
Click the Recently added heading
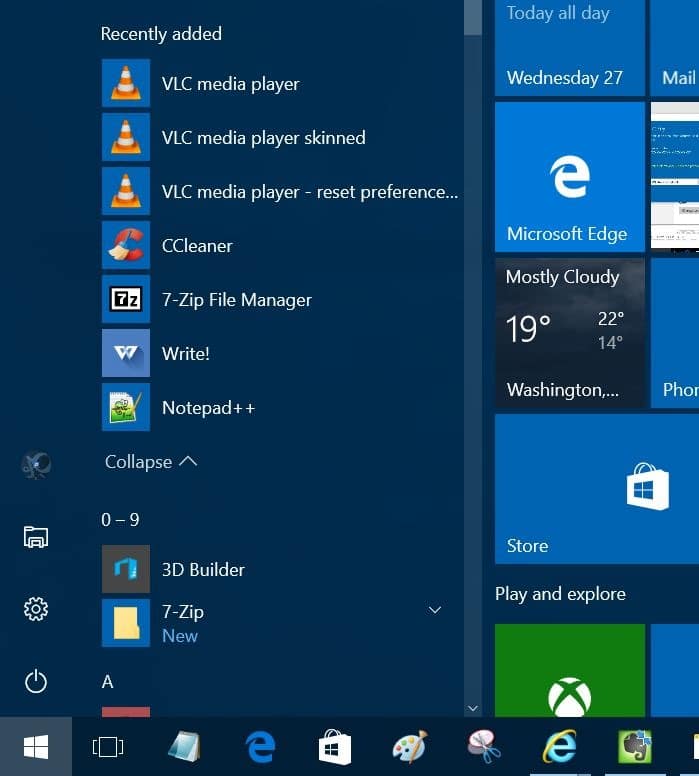[x=161, y=34]
